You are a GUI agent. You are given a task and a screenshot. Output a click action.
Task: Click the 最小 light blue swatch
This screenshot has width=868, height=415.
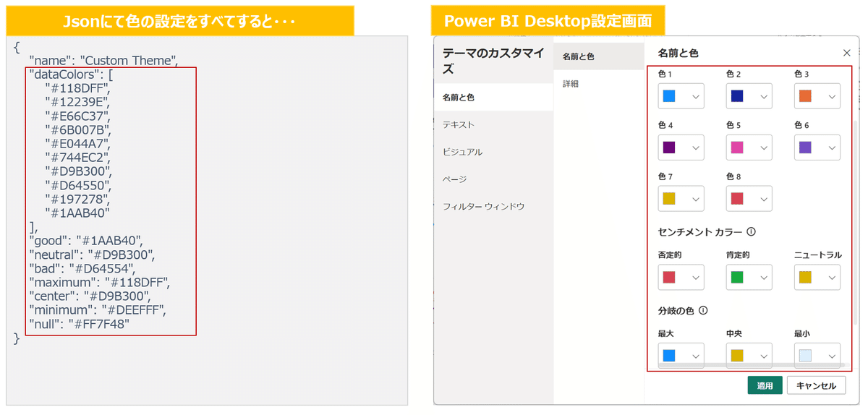(805, 356)
